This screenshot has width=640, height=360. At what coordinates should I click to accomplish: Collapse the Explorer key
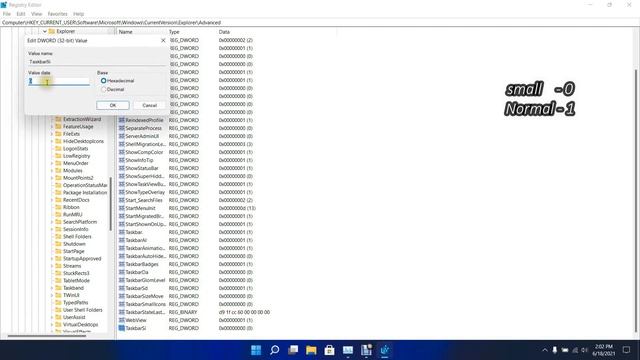pyautogui.click(x=44, y=31)
